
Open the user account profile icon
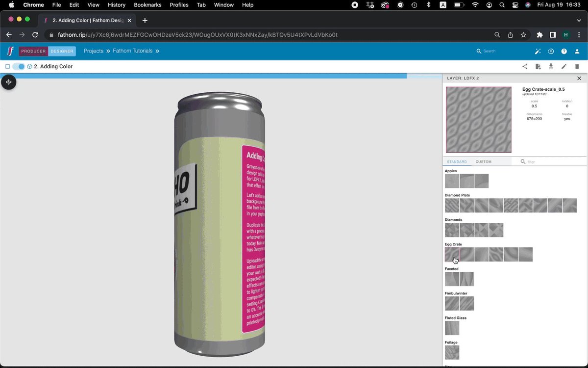coord(577,52)
